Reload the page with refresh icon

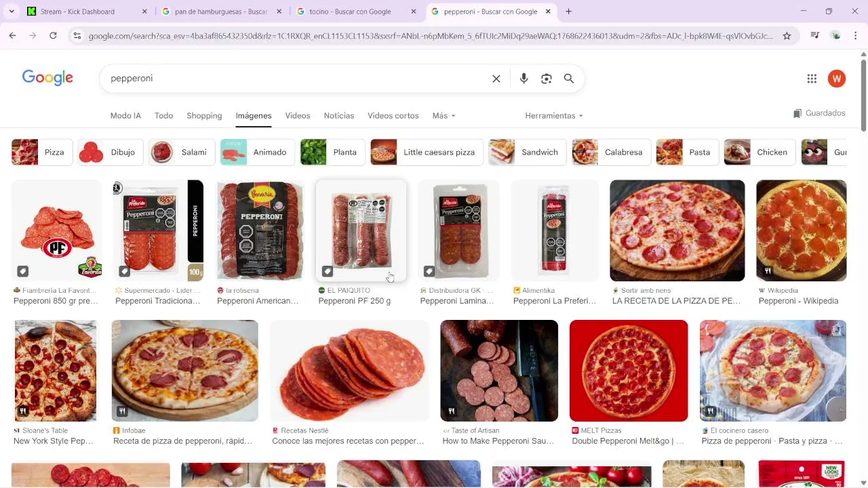53,36
